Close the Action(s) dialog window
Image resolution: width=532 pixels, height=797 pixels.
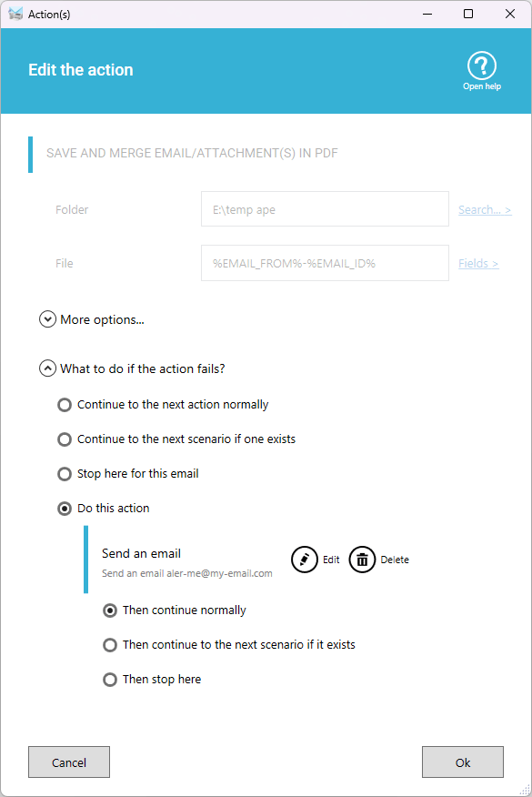(510, 14)
